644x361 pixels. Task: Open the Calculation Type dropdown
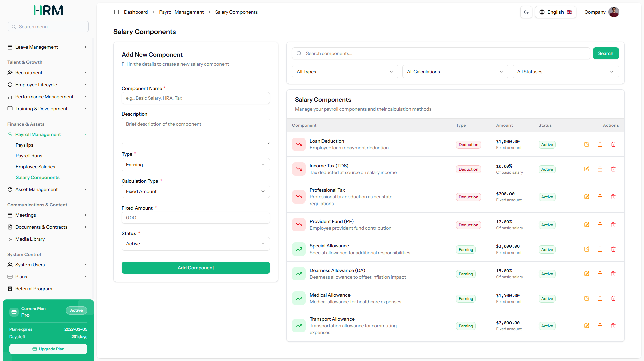[x=196, y=191]
